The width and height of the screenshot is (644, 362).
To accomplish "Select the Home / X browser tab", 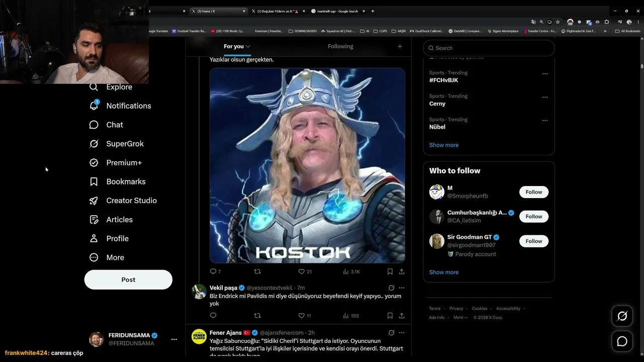I will point(218,11).
